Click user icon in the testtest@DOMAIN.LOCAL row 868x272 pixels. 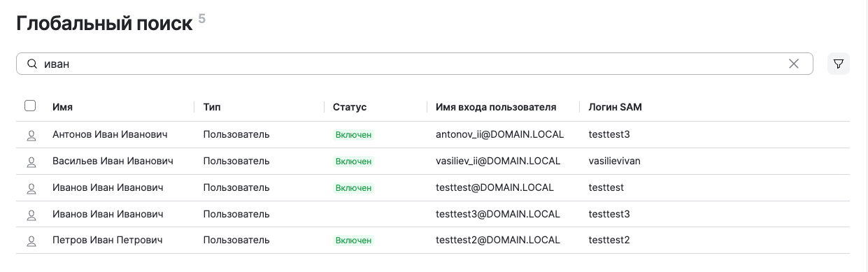click(31, 188)
